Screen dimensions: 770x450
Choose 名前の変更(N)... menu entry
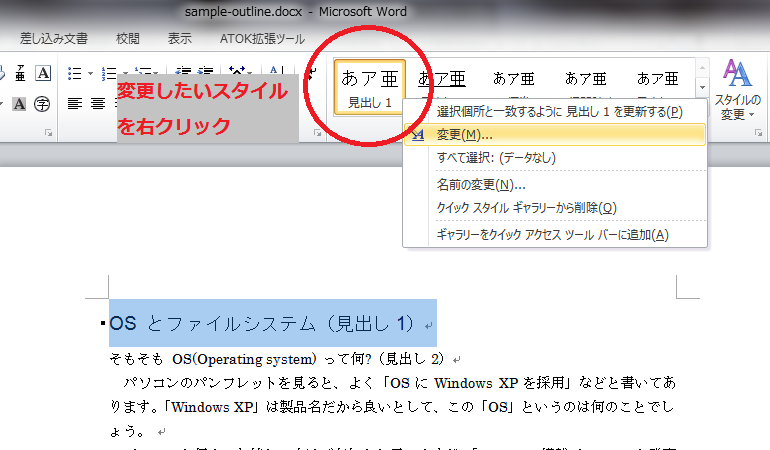pyautogui.click(x=555, y=185)
